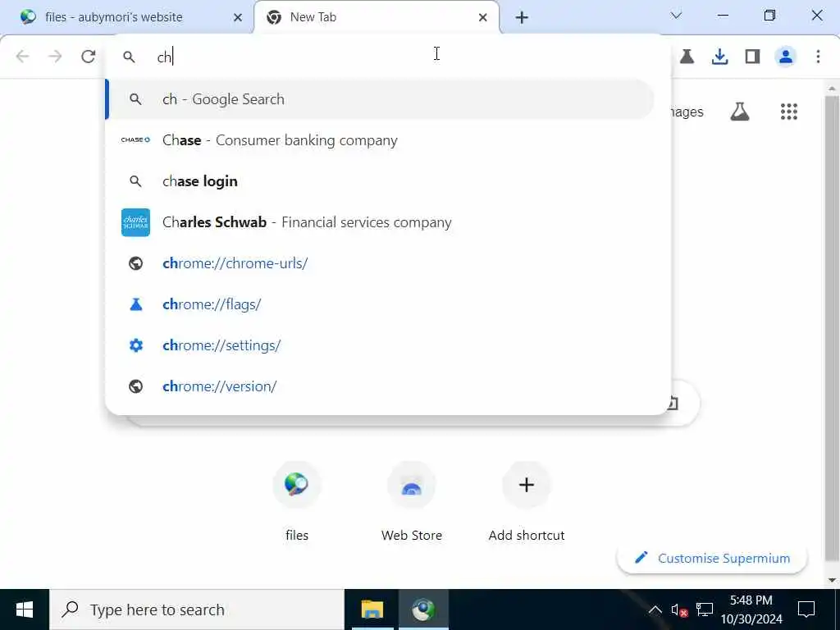840x630 pixels.
Task: Toggle the side panel icon
Action: [x=753, y=57]
